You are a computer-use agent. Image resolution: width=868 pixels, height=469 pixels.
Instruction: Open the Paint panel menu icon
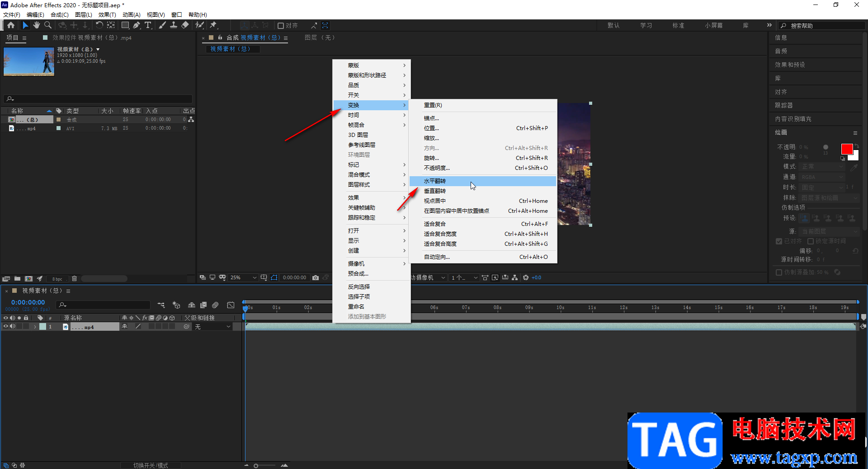point(855,133)
